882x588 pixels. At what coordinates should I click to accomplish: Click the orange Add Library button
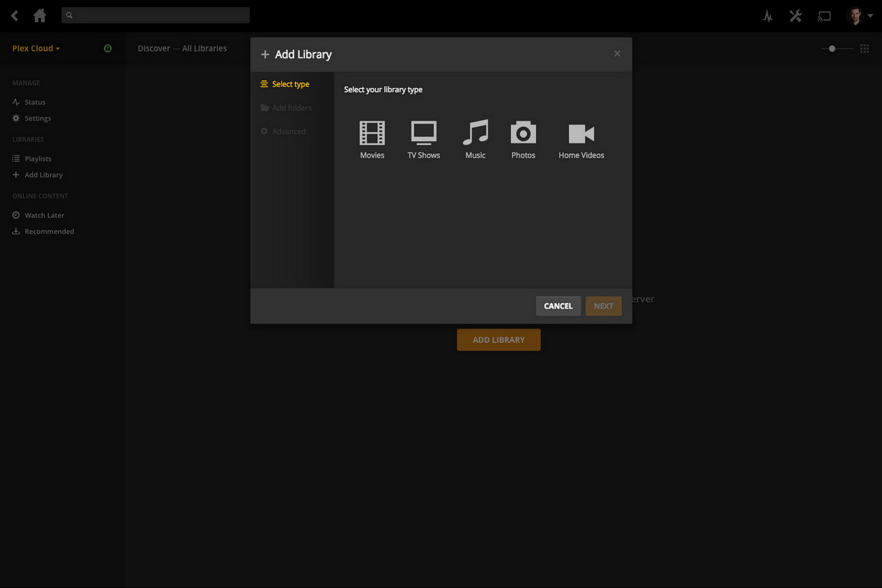[x=498, y=340]
